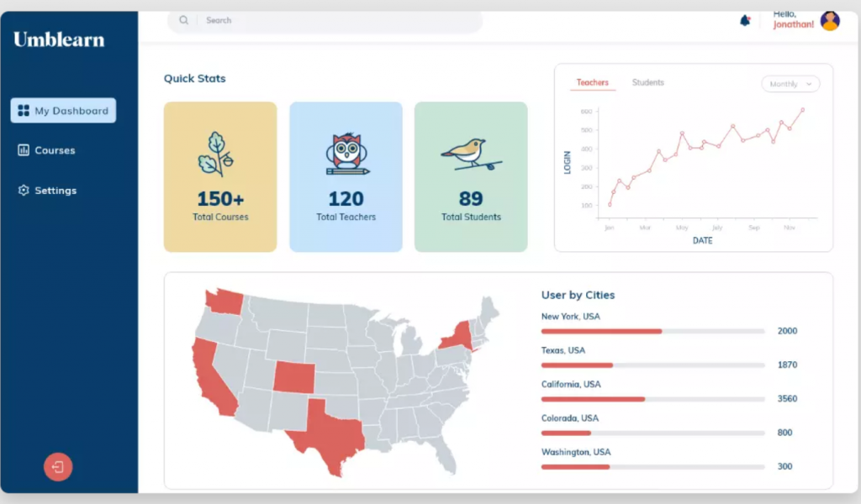Image resolution: width=861 pixels, height=504 pixels.
Task: Open notifications via the bell icon
Action: click(747, 19)
